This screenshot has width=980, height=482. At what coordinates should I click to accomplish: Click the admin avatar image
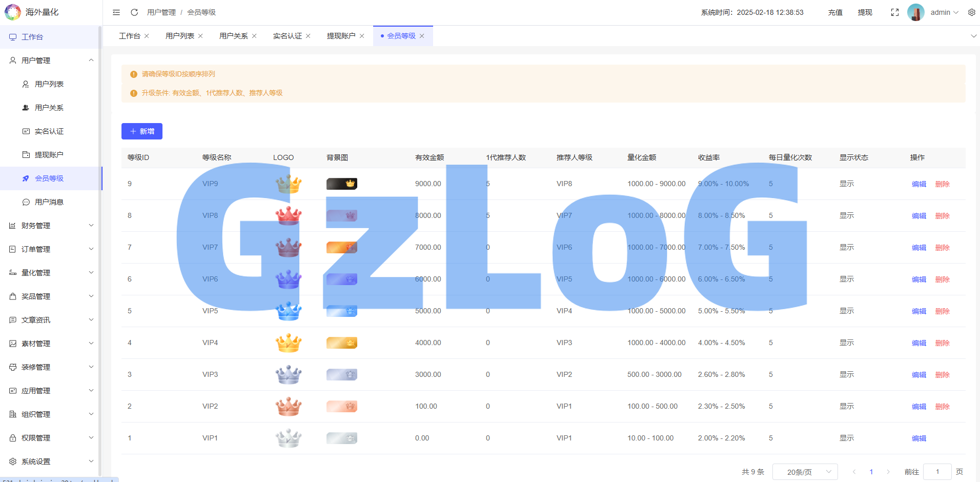tap(915, 12)
